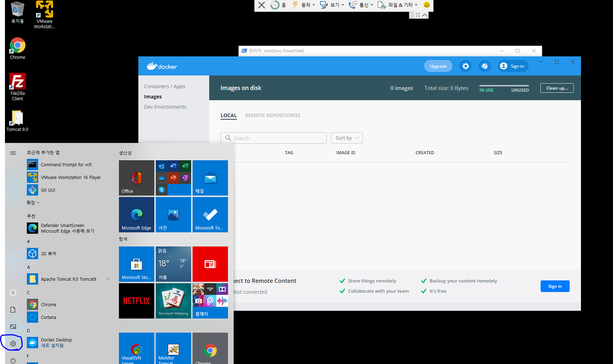This screenshot has width=613, height=364.
Task: Open the VisualSVN Server tile
Action: [x=136, y=348]
